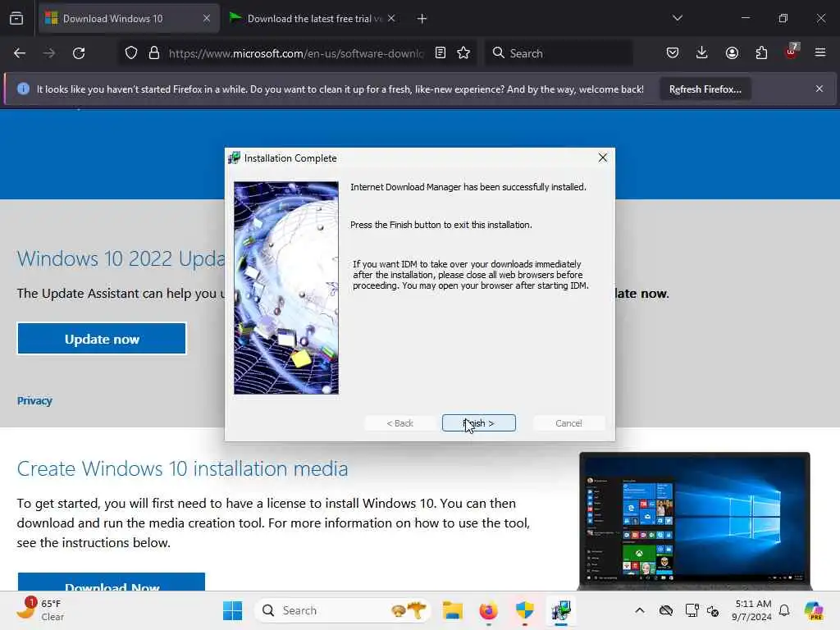Viewport: 840px width, 630px height.
Task: Click the Finish button in installer dialog
Action: pos(478,422)
